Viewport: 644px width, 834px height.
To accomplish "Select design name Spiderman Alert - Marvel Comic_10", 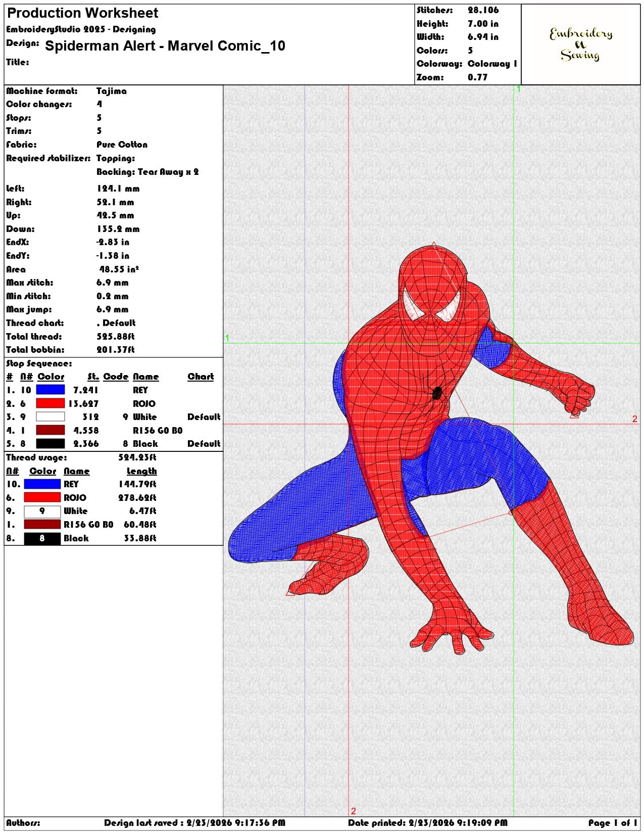I will 165,46.
